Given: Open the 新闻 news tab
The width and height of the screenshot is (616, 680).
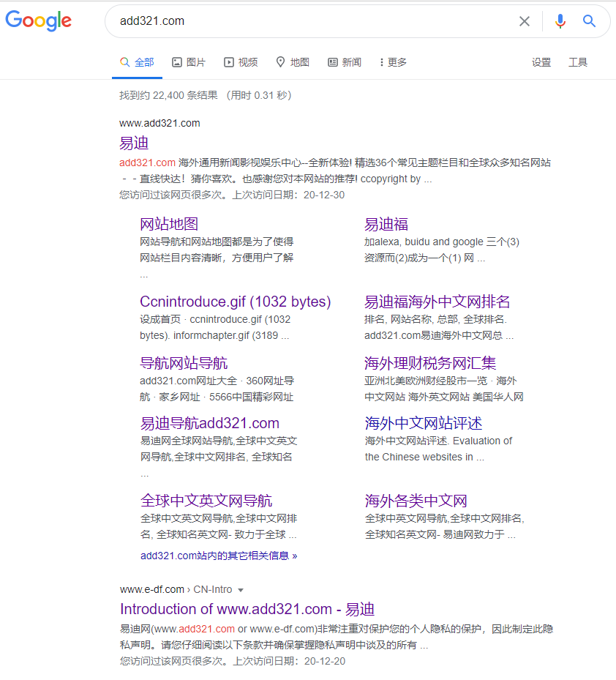Looking at the screenshot, I should tap(345, 62).
